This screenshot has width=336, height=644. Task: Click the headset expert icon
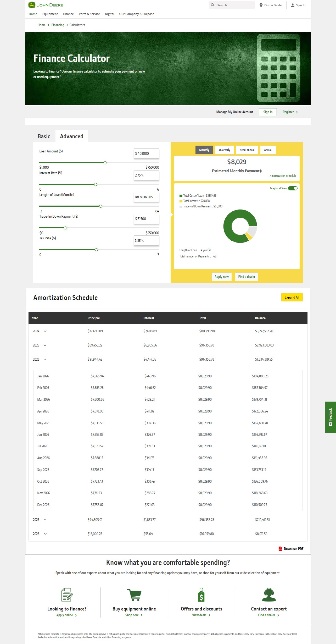[x=269, y=595]
